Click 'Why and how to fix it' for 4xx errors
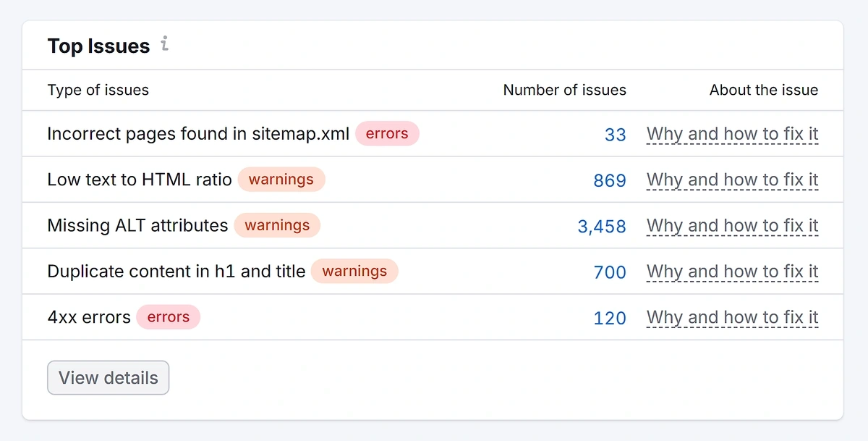This screenshot has width=868, height=441. 732,317
